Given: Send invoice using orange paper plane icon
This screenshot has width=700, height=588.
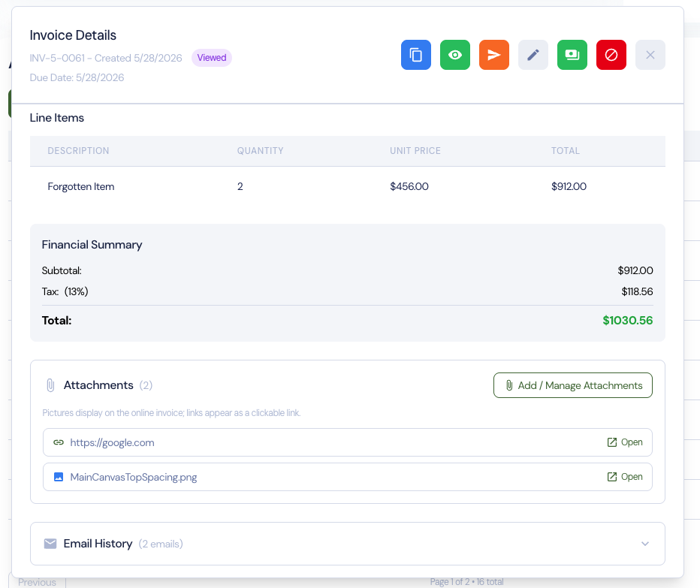Looking at the screenshot, I should (493, 55).
